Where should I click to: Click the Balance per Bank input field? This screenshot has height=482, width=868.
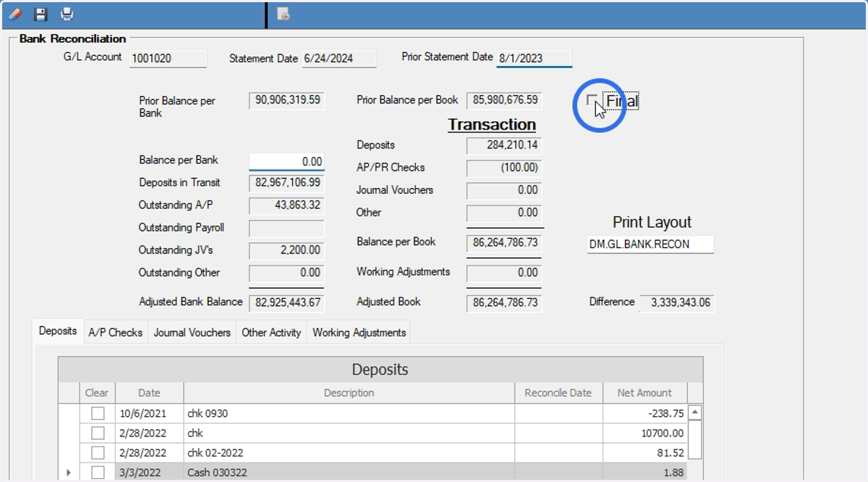tap(286, 161)
